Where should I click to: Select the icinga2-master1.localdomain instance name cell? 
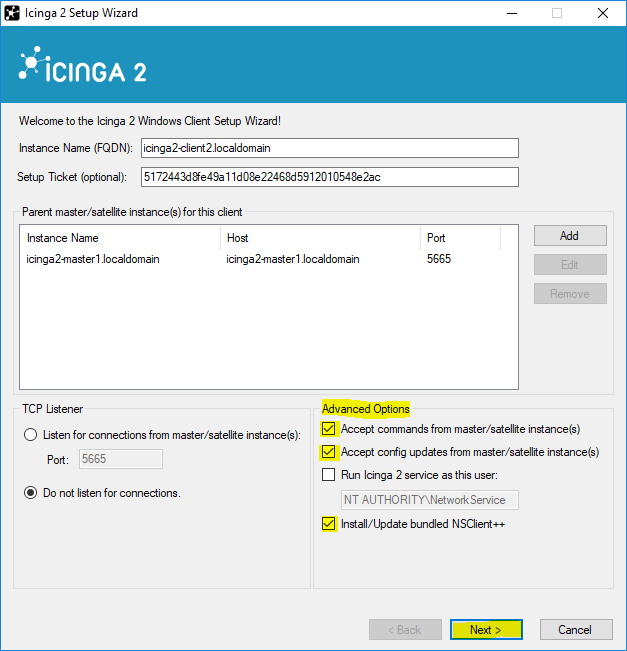pyautogui.click(x=93, y=259)
